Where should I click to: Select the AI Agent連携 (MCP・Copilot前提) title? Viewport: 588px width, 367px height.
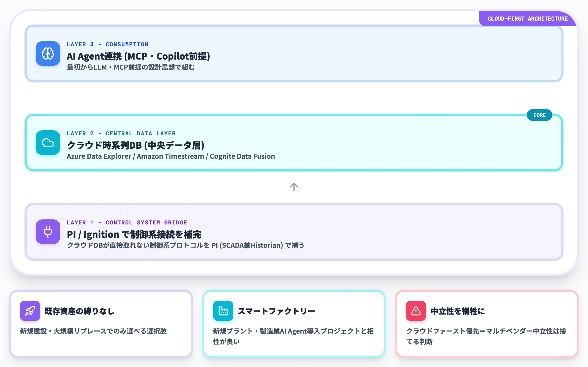pyautogui.click(x=138, y=56)
